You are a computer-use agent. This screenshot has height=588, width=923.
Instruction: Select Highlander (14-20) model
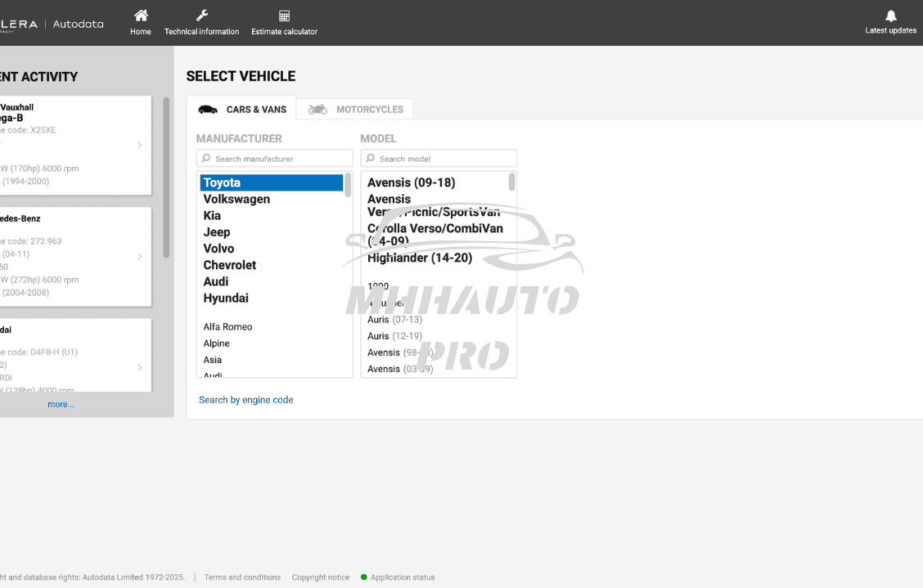coord(420,258)
